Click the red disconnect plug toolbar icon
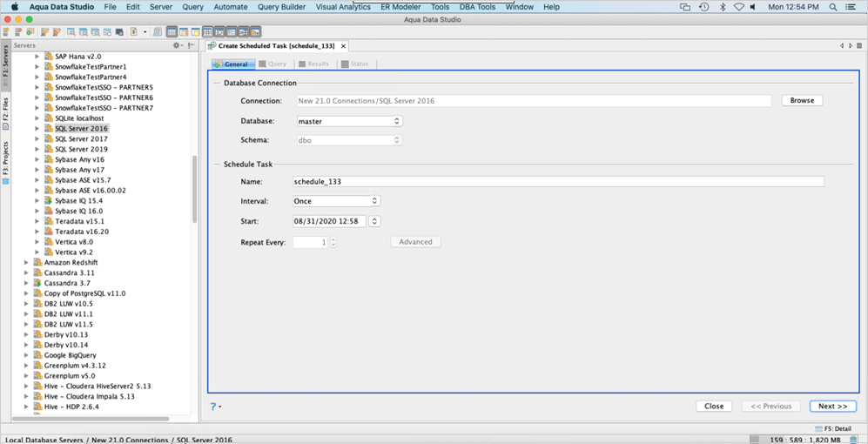Screen dimensions: 868x444 57,32
